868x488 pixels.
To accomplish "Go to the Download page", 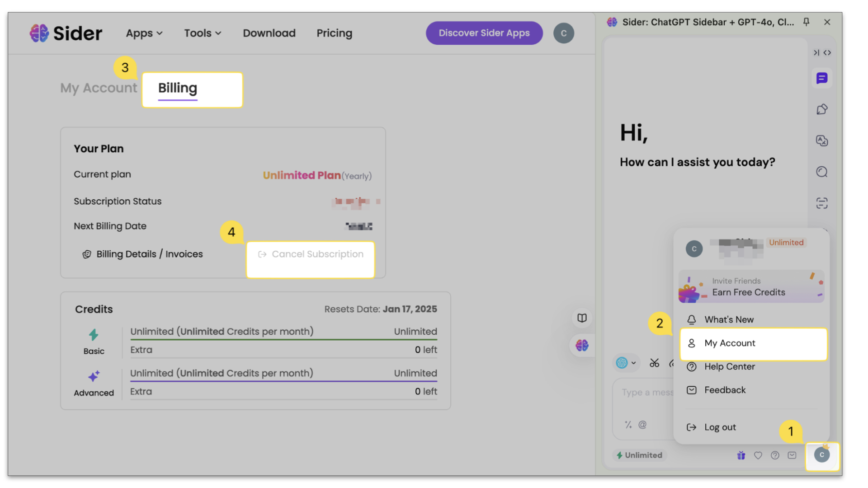I will click(269, 33).
